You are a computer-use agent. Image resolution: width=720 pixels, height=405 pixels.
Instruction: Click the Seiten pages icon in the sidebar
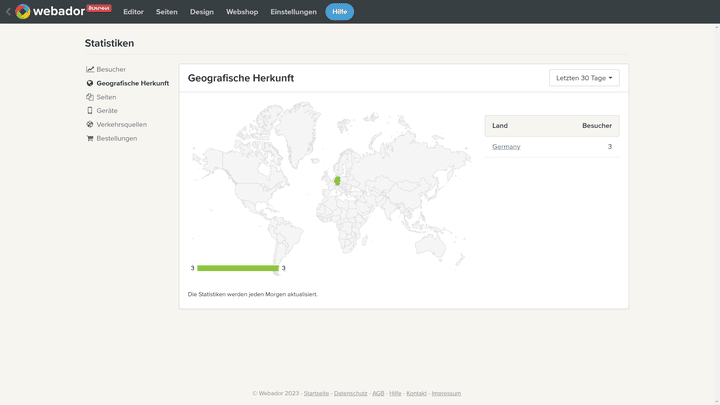(x=90, y=97)
